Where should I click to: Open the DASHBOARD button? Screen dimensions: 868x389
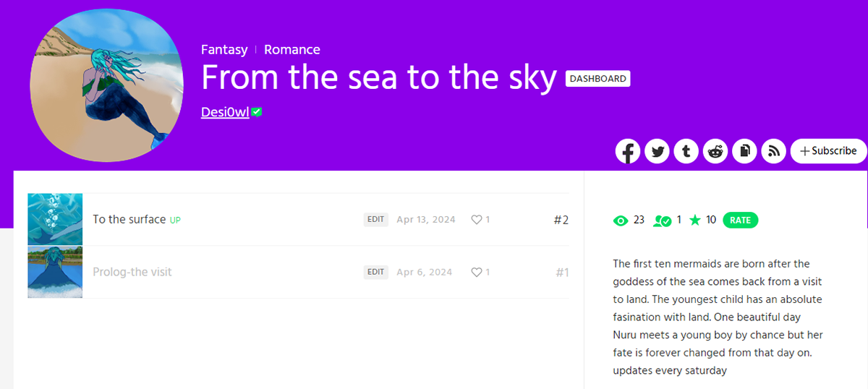tap(598, 79)
